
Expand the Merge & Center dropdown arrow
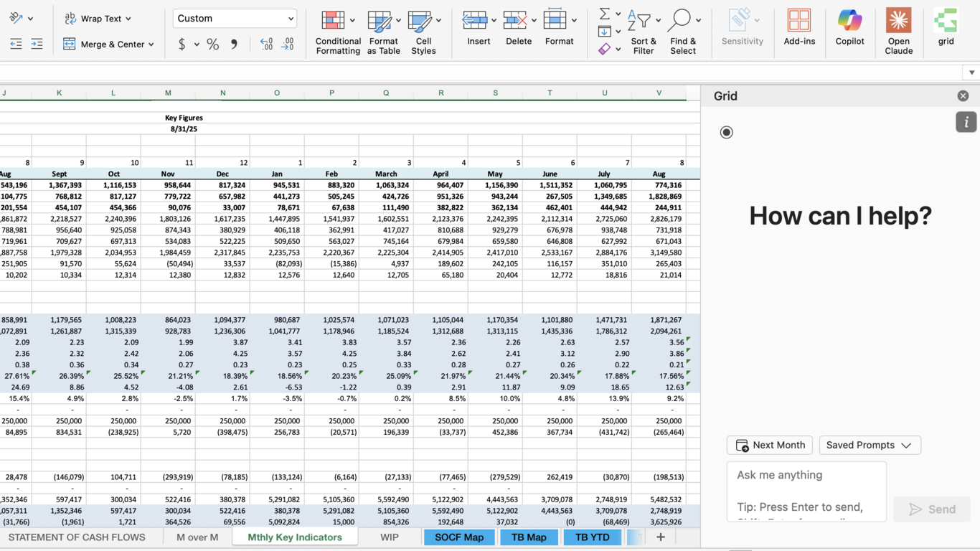[x=151, y=44]
